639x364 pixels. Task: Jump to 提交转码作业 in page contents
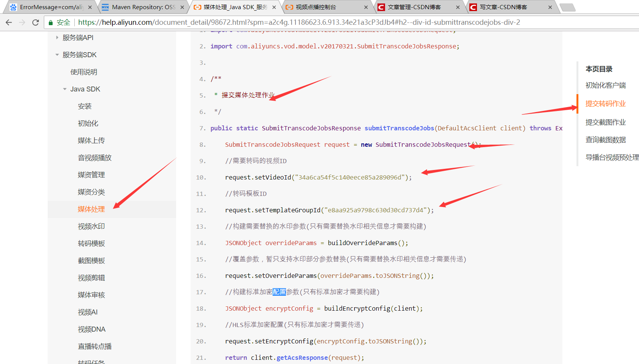(605, 104)
